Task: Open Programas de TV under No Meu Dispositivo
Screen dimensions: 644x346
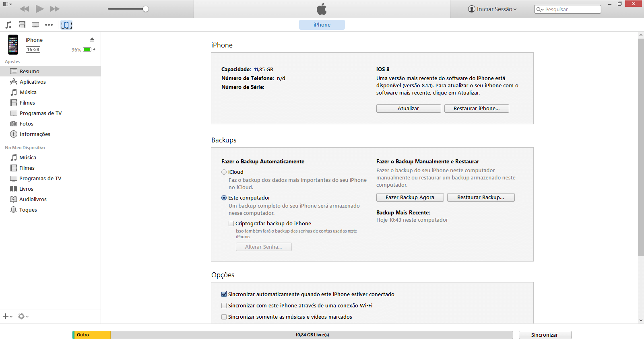Action: (x=50, y=178)
